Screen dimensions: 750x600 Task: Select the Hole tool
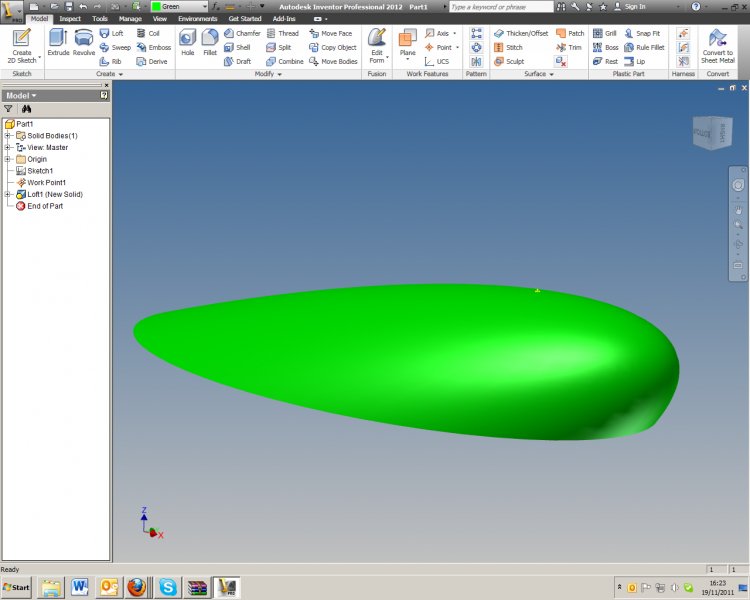[x=188, y=43]
